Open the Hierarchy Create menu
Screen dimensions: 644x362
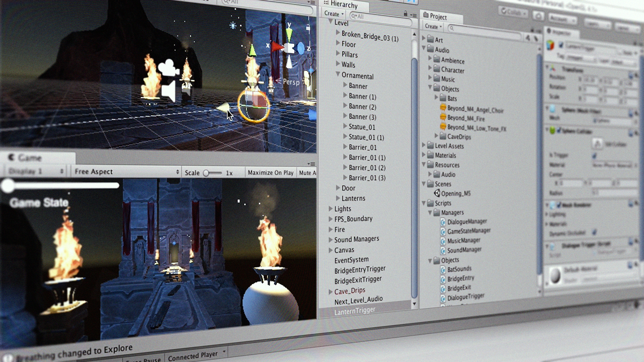tap(333, 14)
